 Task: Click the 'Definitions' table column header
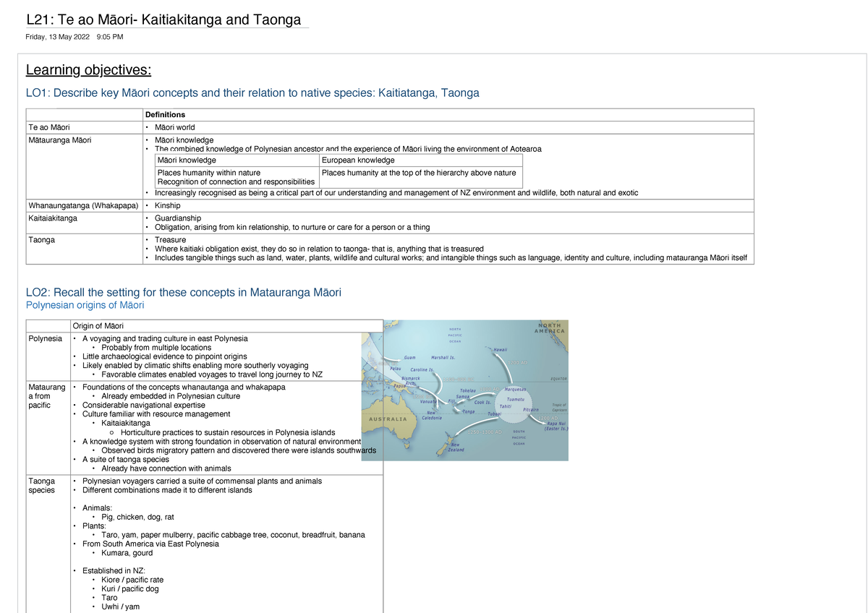(x=165, y=115)
